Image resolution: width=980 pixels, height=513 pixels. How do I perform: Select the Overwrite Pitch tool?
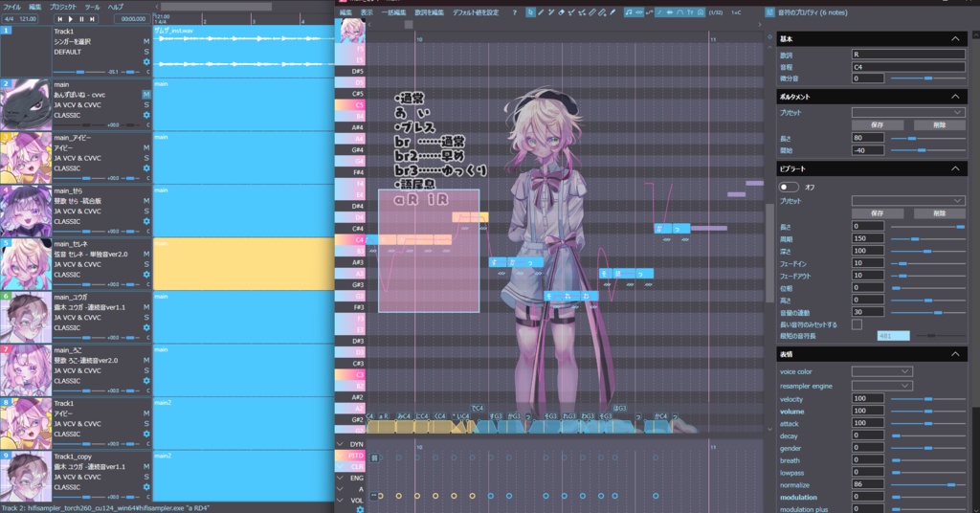tap(582, 12)
